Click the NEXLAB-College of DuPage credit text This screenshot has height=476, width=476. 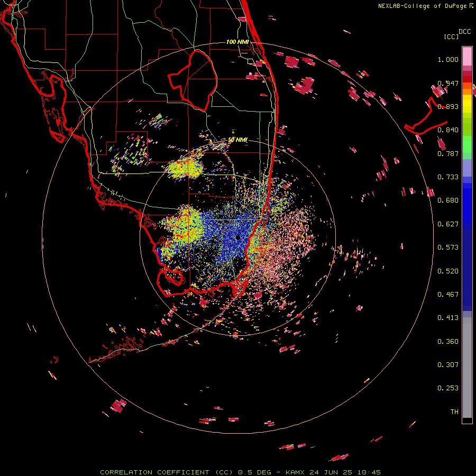(x=422, y=6)
